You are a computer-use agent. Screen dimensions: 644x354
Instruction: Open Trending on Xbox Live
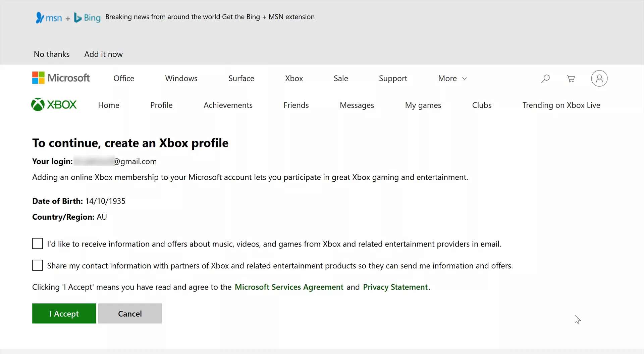click(x=561, y=105)
